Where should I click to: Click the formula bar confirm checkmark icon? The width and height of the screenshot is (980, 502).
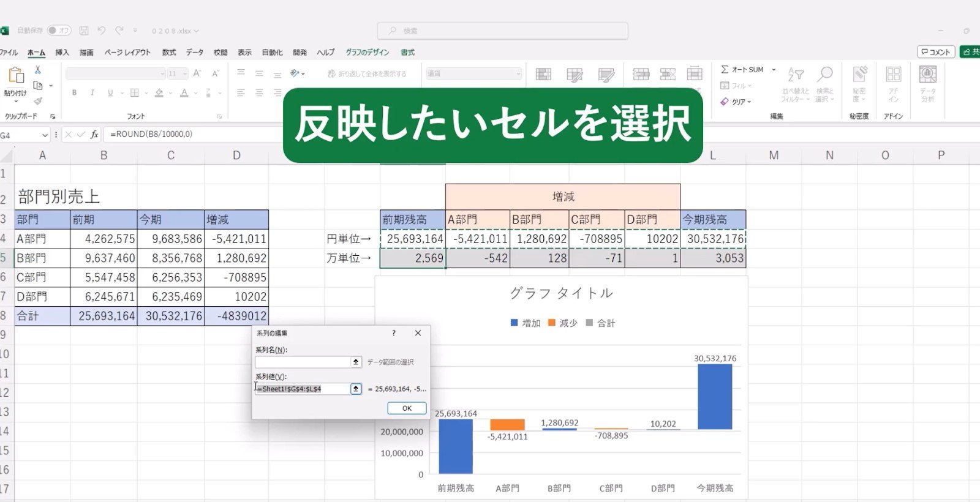81,135
